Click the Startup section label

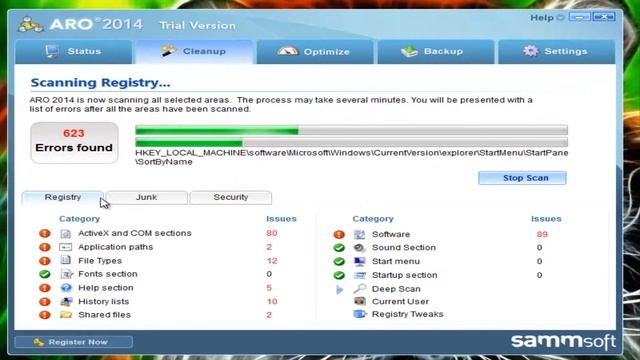click(404, 275)
